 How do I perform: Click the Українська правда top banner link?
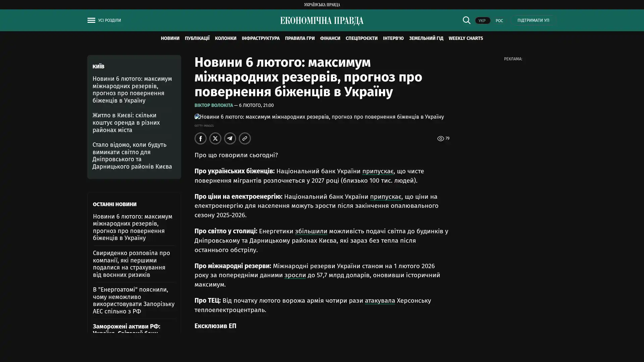pos(322,5)
